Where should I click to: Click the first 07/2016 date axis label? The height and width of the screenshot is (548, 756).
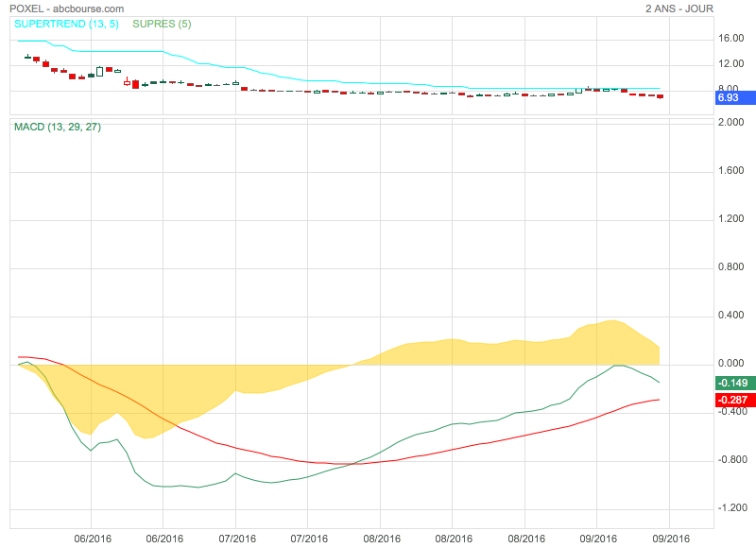point(237,539)
